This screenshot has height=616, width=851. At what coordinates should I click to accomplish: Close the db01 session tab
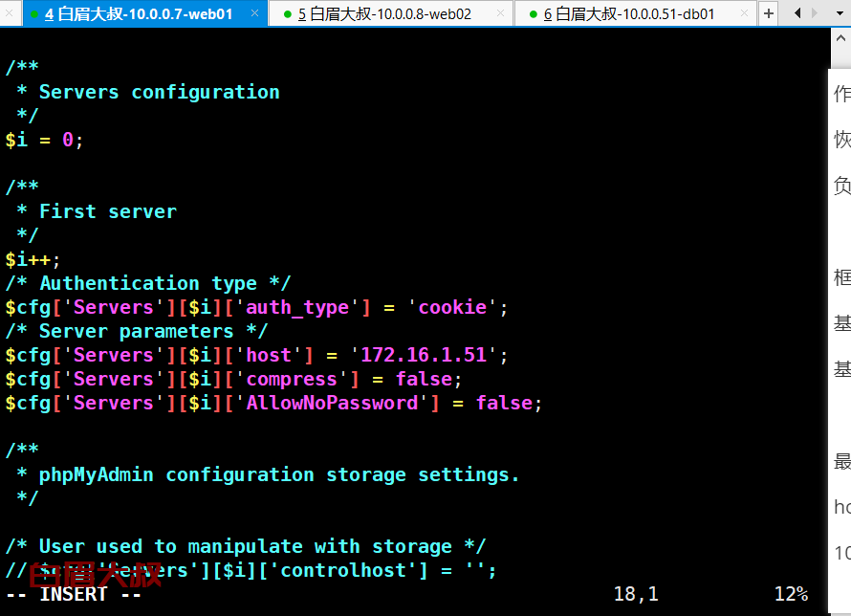pyautogui.click(x=745, y=13)
